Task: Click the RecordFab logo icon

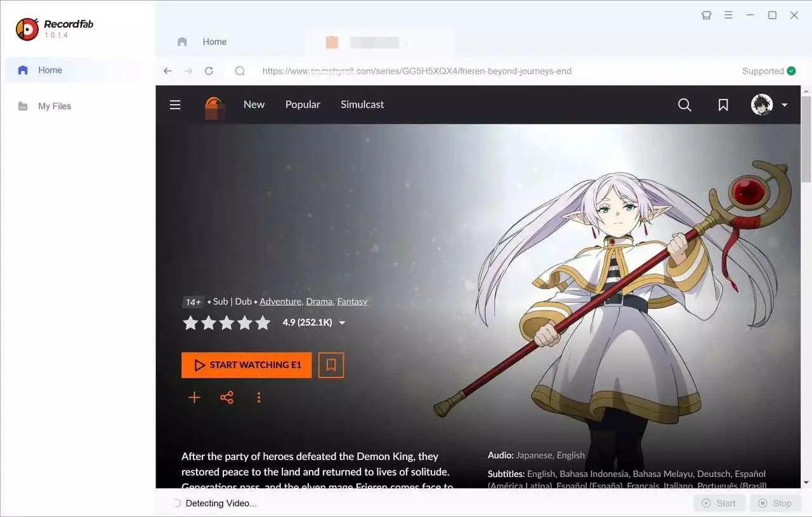Action: coord(27,29)
